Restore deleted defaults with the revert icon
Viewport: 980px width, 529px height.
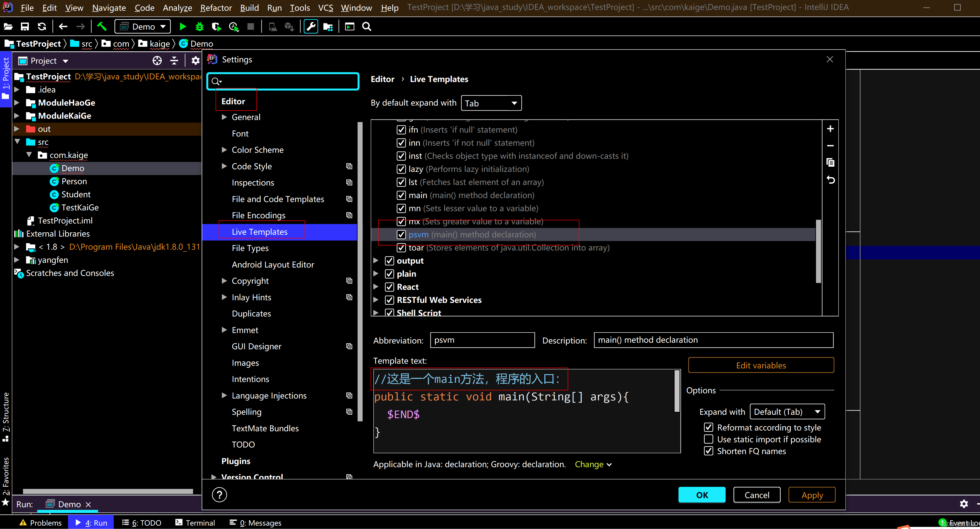point(830,180)
